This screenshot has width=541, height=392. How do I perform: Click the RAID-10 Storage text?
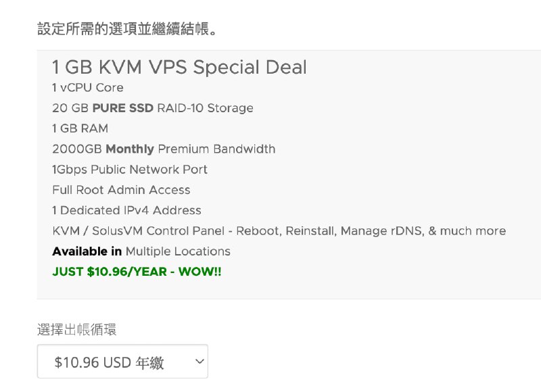point(205,108)
